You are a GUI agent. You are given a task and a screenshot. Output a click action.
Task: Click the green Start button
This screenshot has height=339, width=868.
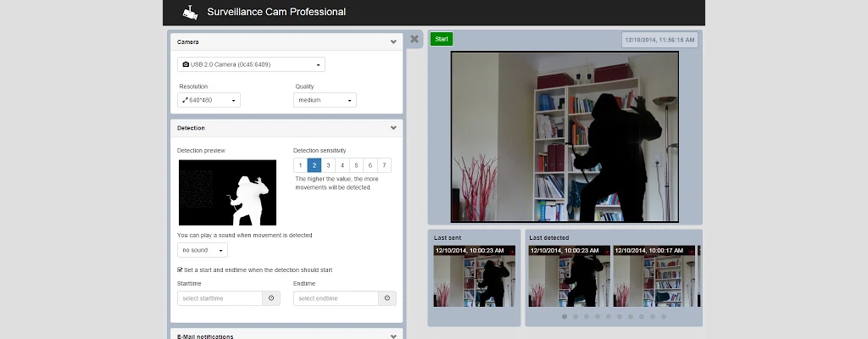[x=442, y=39]
